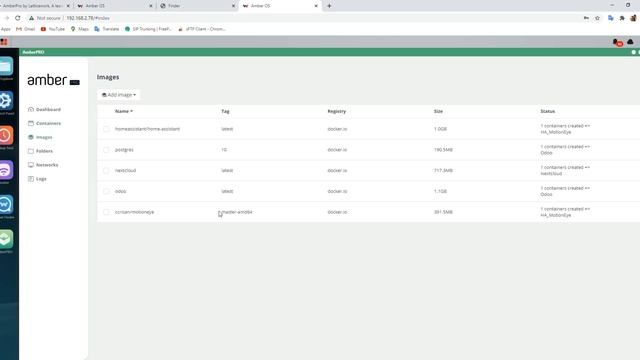
Task: Click the Google Translate extension icon
Action: (611, 18)
